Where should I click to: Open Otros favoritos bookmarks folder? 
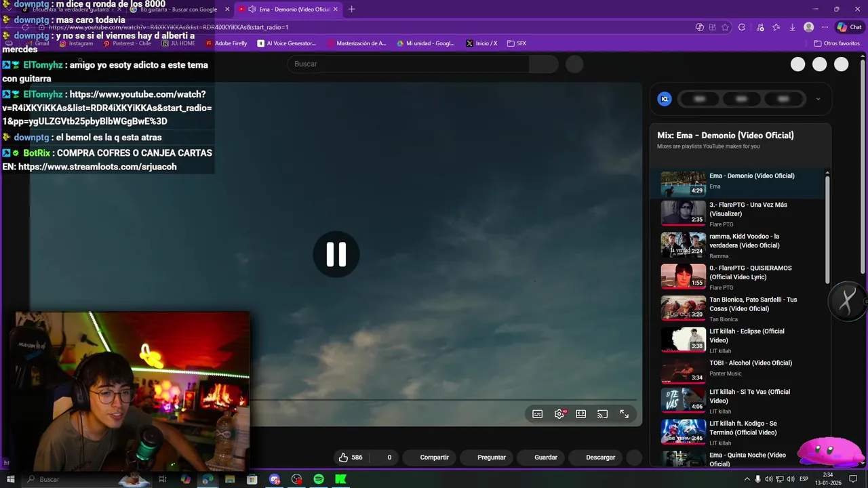pos(837,43)
